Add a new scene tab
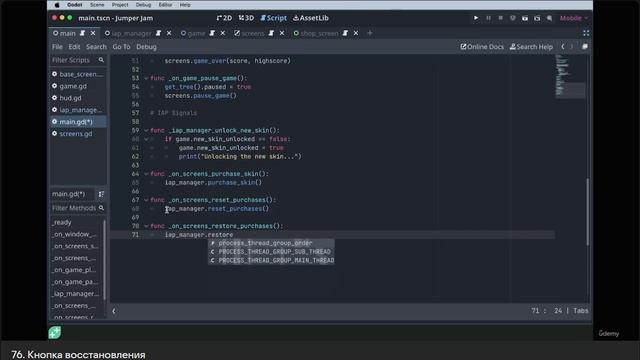The image size is (640, 360). (370, 33)
